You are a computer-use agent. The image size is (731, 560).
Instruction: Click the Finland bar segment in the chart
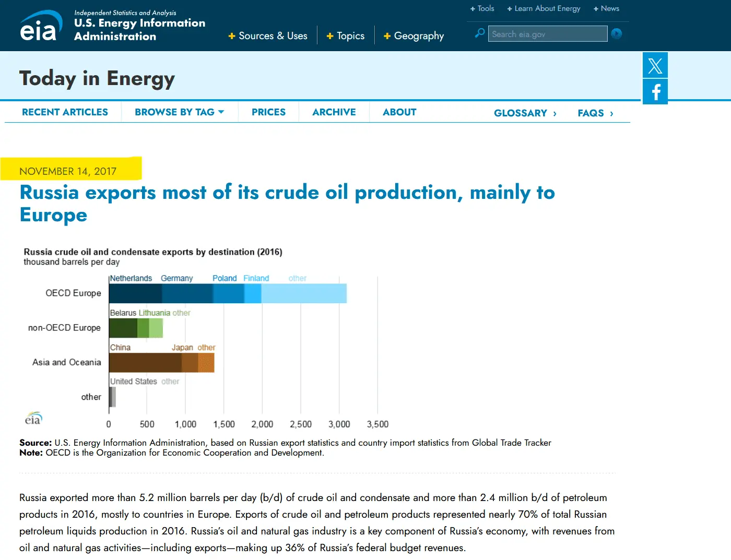[253, 293]
